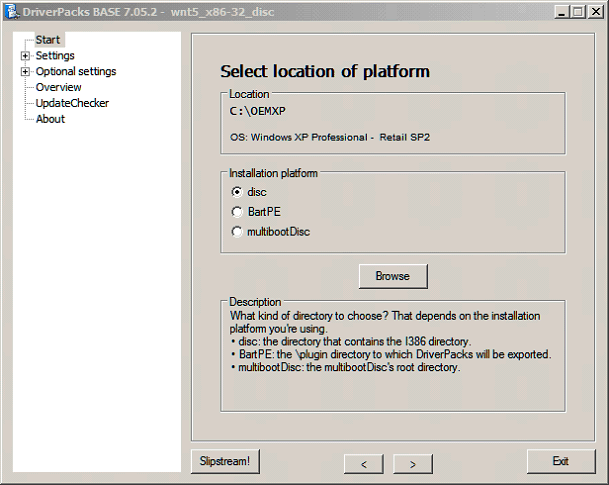Expand the Optional settings tree node

click(x=25, y=72)
